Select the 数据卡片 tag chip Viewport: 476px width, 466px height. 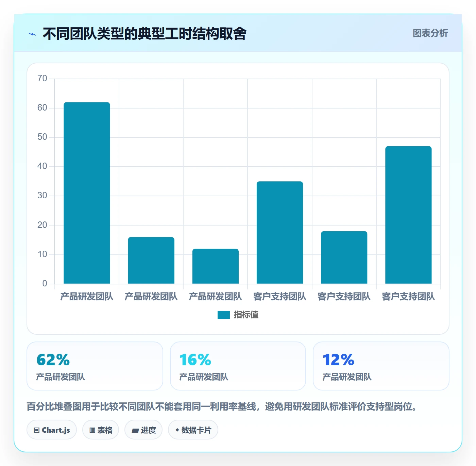[x=193, y=430]
